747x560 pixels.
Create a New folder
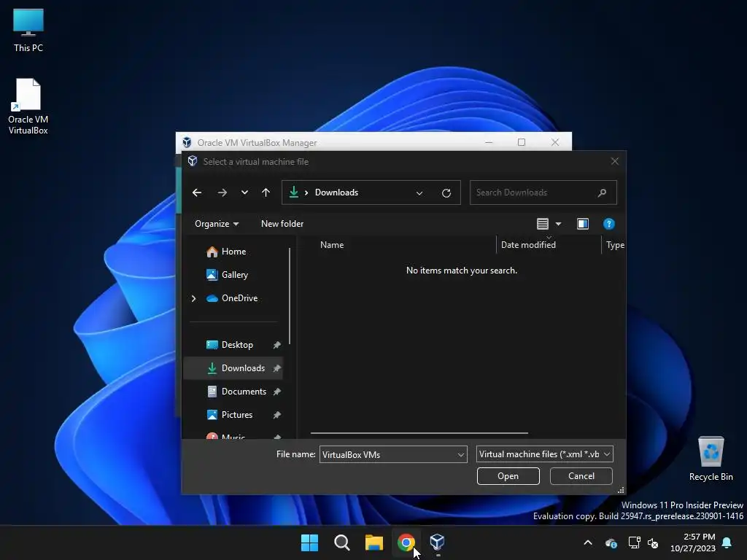coord(282,224)
